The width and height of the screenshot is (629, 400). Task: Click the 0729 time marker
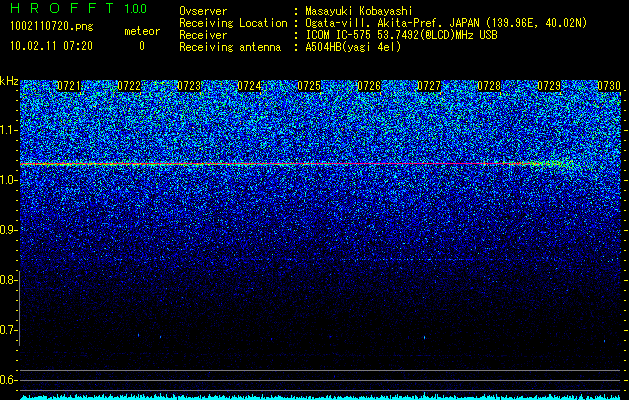coord(549,86)
